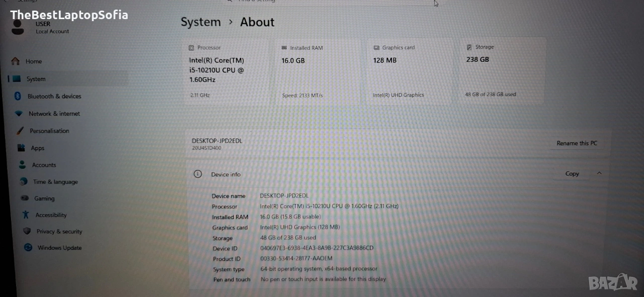Open Accessibility settings page
This screenshot has width=644, height=297.
pos(51,215)
